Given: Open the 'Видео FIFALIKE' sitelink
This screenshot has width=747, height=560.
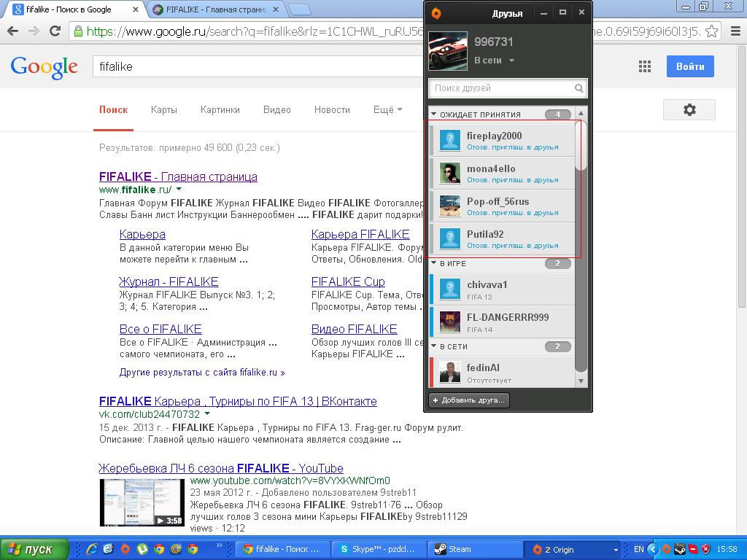Looking at the screenshot, I should 355,329.
